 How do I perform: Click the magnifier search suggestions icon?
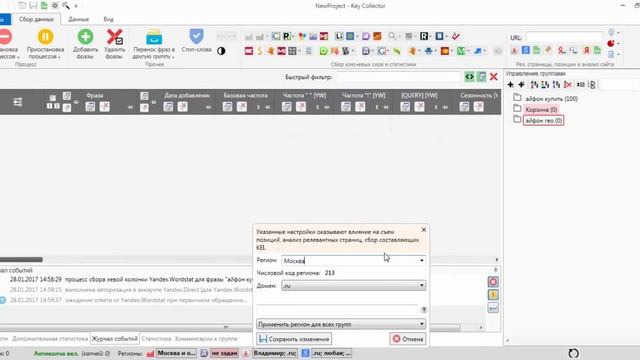[392, 36]
